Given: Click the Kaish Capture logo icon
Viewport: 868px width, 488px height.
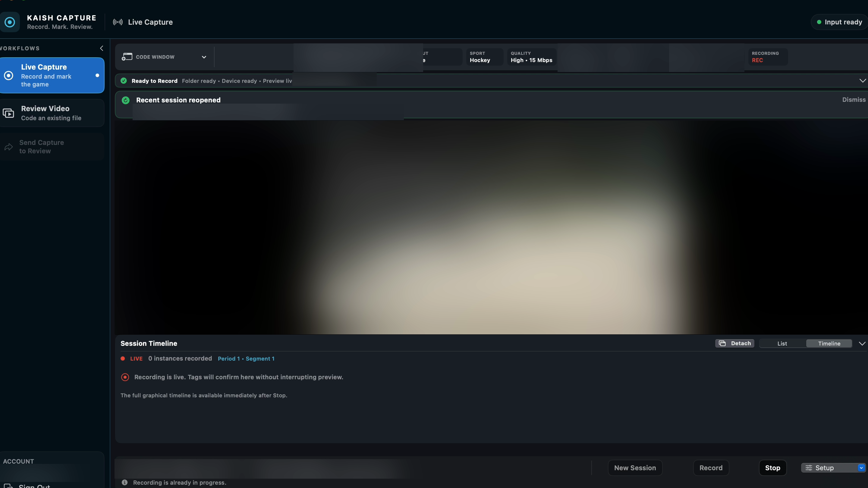Looking at the screenshot, I should (x=10, y=22).
